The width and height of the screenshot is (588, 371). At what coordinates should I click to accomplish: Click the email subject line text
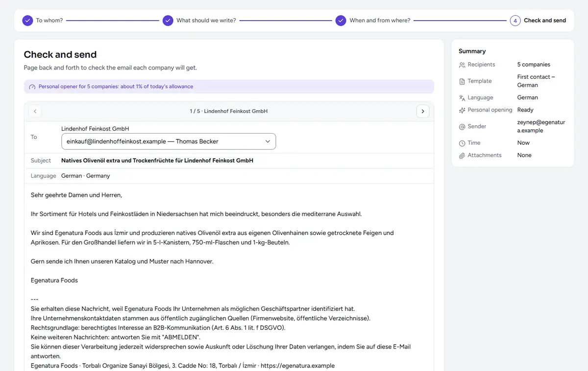coord(157,161)
